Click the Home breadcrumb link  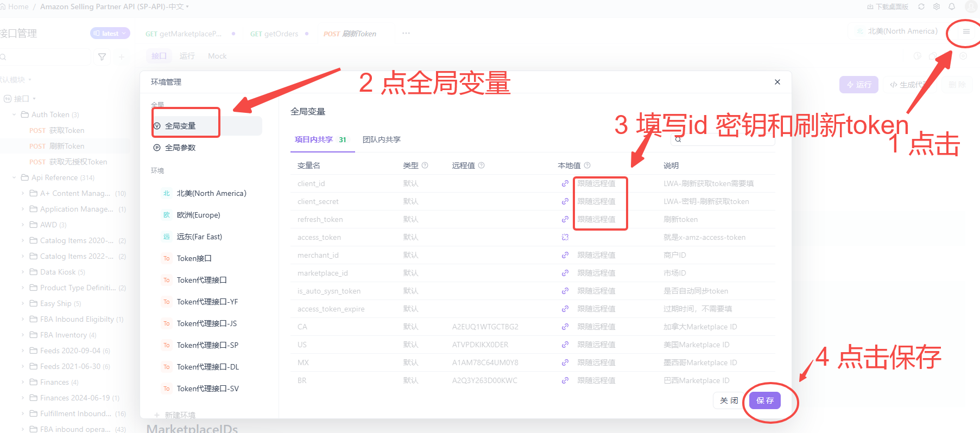click(x=18, y=7)
